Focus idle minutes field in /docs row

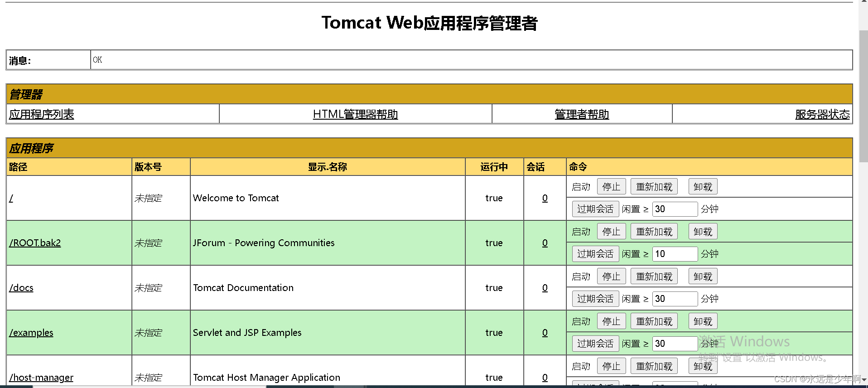tap(675, 299)
